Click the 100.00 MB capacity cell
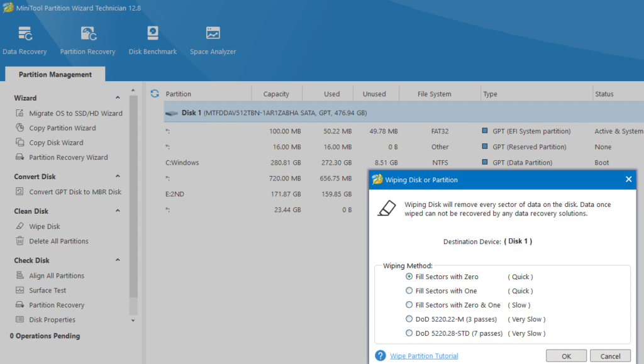Image resolution: width=644 pixels, height=364 pixels. pos(285,131)
